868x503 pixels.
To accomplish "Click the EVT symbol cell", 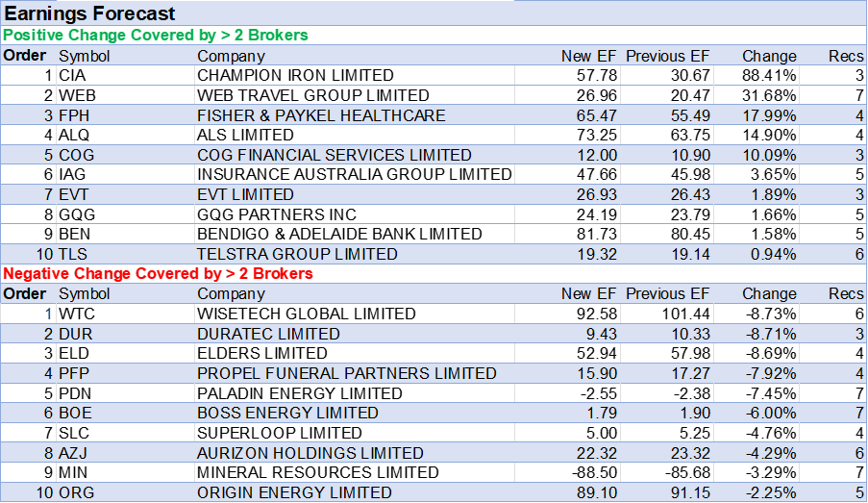I will click(x=75, y=194).
